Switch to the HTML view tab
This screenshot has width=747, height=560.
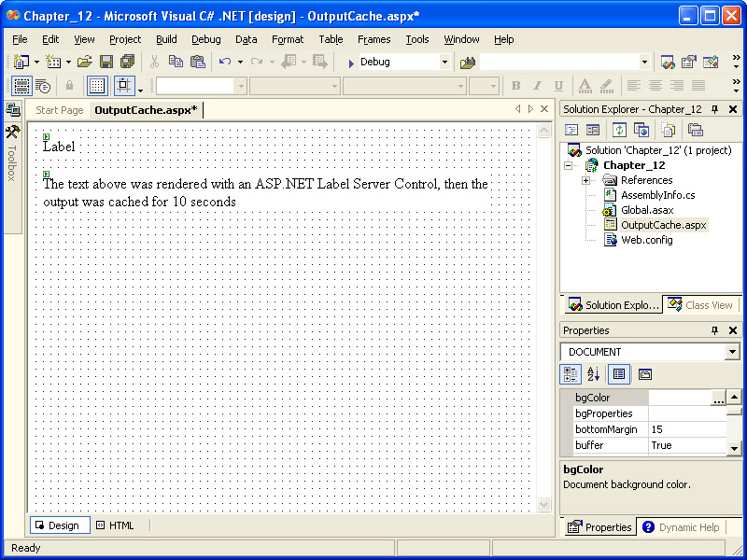point(115,525)
